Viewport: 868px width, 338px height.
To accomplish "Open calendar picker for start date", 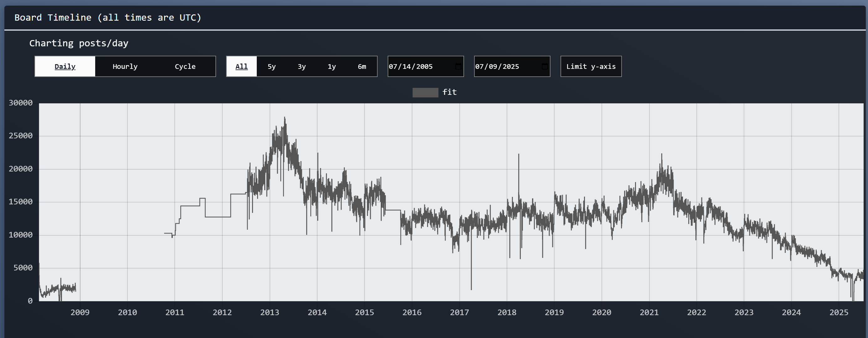I will (x=458, y=66).
